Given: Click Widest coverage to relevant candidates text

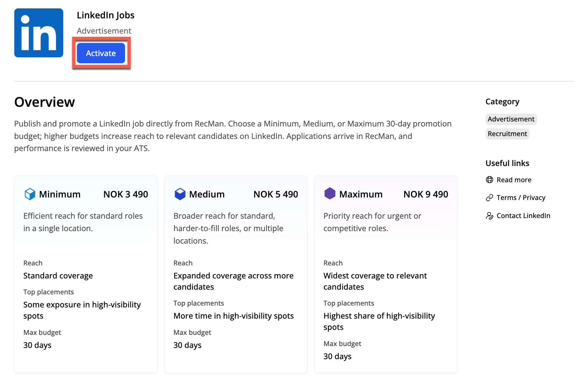Looking at the screenshot, I should point(375,281).
